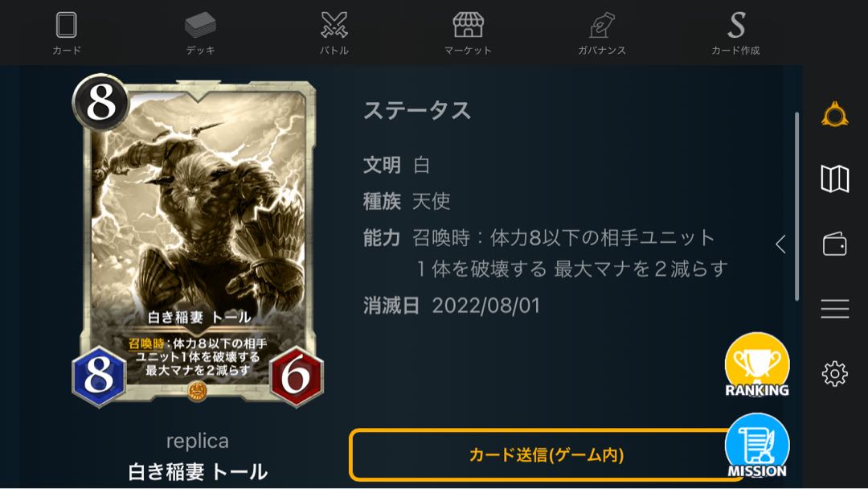This screenshot has height=489, width=868.
Task: Open the map book icon in sidebar
Action: 835,179
